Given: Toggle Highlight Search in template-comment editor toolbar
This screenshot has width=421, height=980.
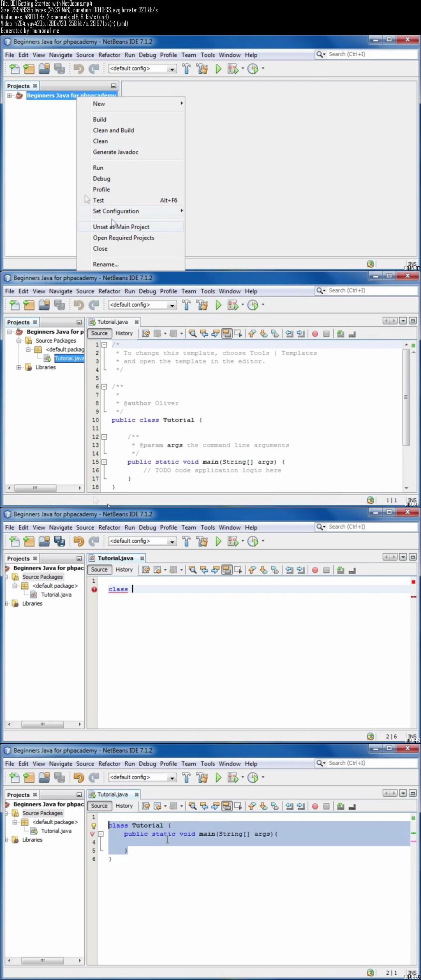Looking at the screenshot, I should point(227,334).
